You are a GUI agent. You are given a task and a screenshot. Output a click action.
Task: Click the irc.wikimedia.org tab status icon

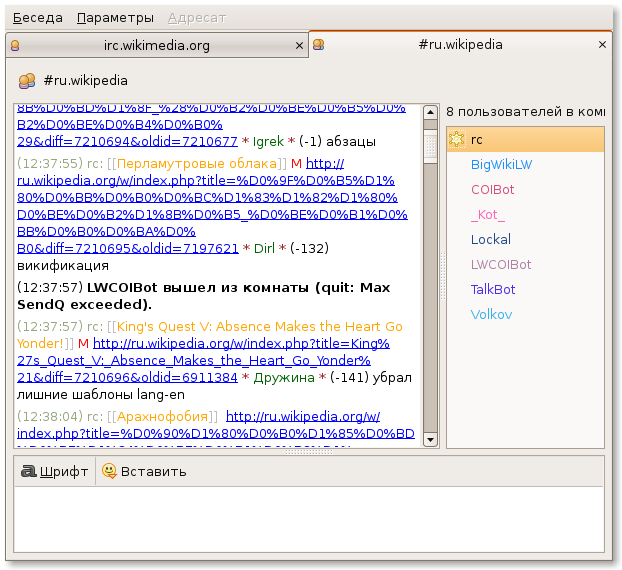pos(15,46)
